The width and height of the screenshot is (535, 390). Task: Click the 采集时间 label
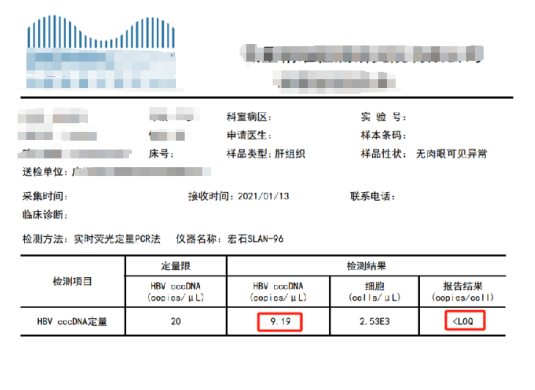click(45, 196)
